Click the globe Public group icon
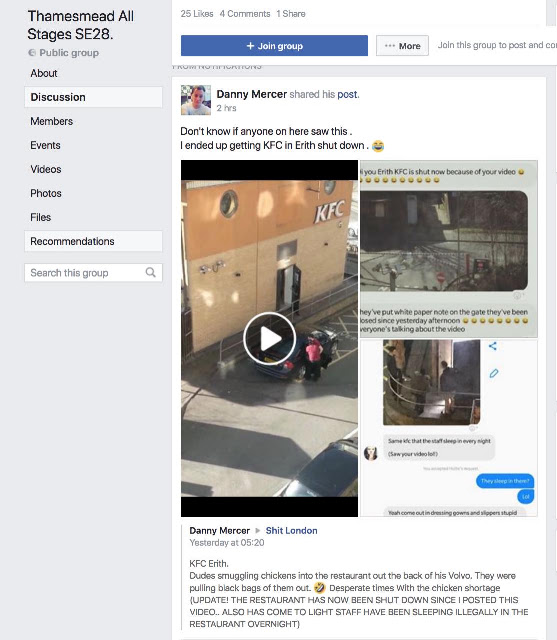The image size is (557, 640). 32,53
